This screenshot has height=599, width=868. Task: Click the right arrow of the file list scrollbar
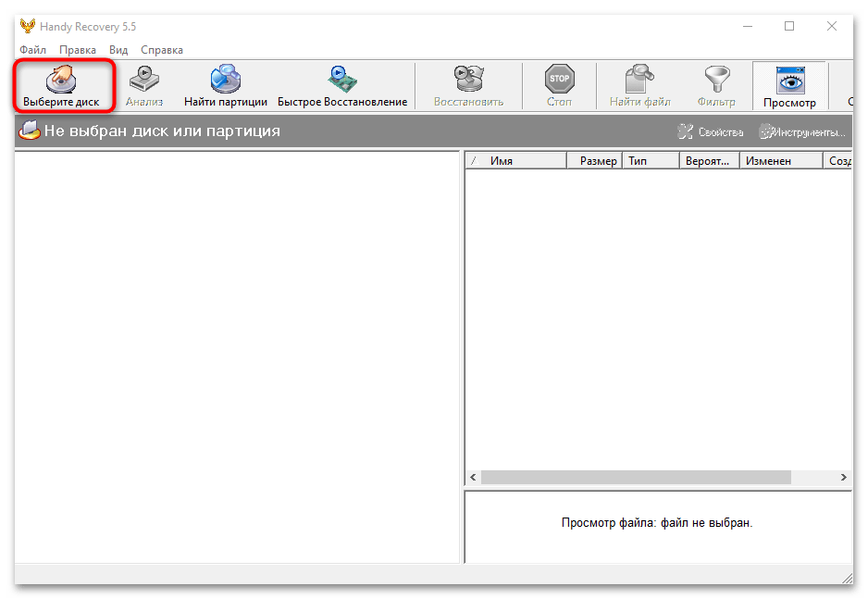[844, 477]
